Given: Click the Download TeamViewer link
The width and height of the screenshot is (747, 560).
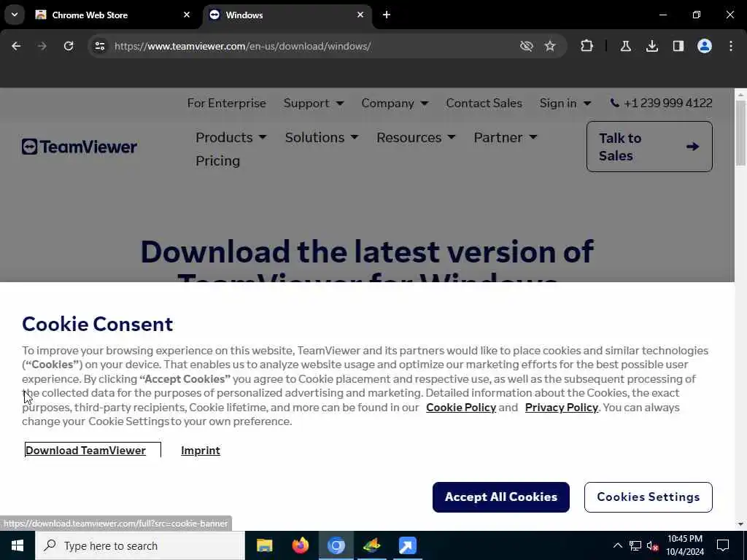Looking at the screenshot, I should [85, 450].
